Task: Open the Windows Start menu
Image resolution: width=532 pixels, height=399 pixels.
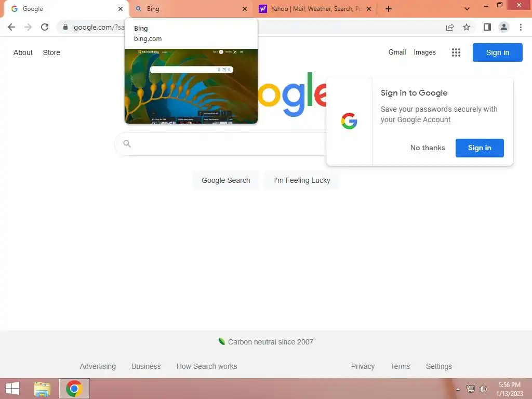Action: [12, 389]
